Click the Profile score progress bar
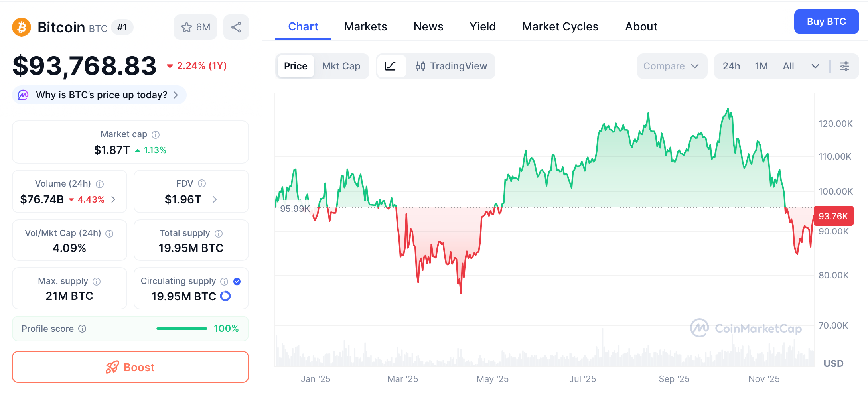The height and width of the screenshot is (398, 868). pyautogui.click(x=181, y=329)
